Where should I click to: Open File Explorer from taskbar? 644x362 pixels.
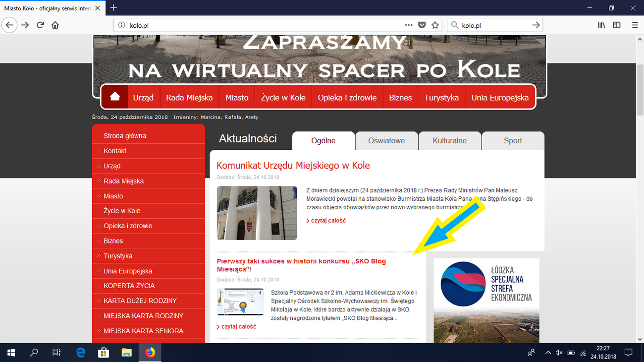(127, 353)
